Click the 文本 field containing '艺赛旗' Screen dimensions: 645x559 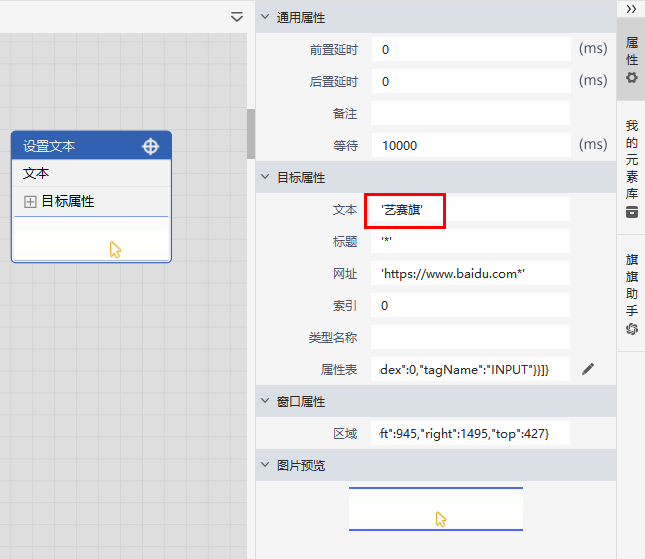[x=470, y=209]
